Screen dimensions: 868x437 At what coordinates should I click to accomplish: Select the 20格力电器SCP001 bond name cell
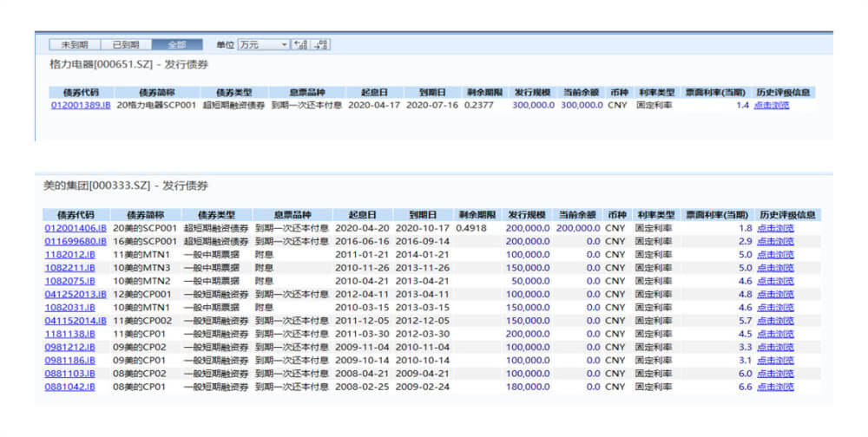156,105
